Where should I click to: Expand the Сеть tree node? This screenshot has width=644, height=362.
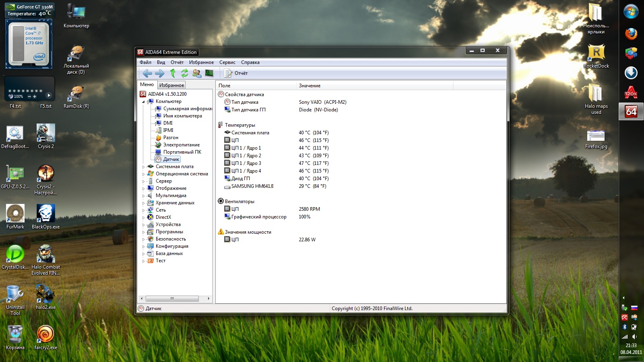point(143,210)
